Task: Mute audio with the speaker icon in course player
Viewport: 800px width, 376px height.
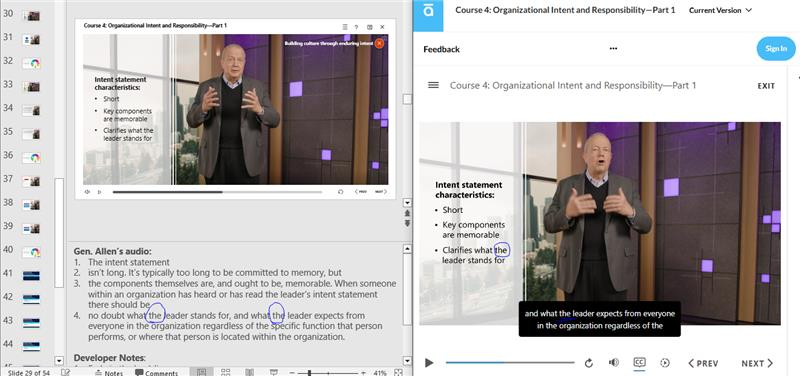Action: tap(614, 362)
